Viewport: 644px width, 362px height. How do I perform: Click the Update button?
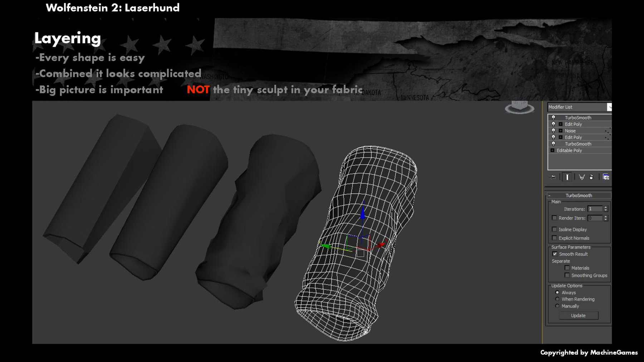pyautogui.click(x=579, y=316)
